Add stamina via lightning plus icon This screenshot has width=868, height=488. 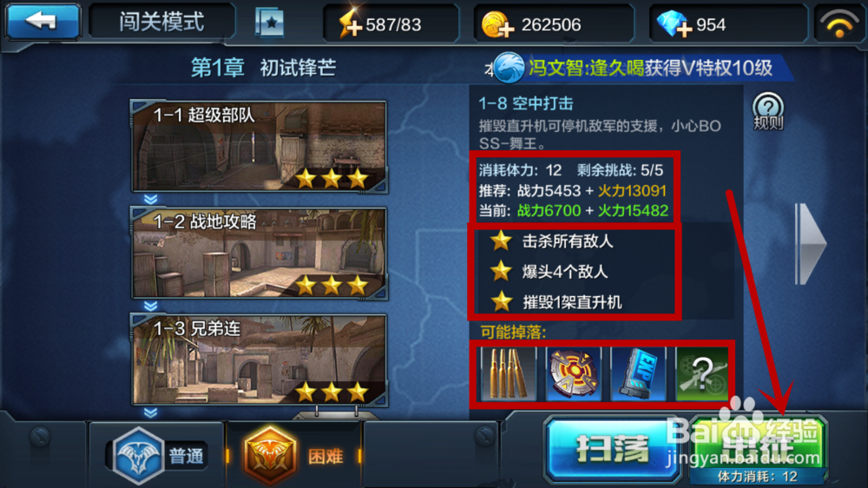click(351, 23)
